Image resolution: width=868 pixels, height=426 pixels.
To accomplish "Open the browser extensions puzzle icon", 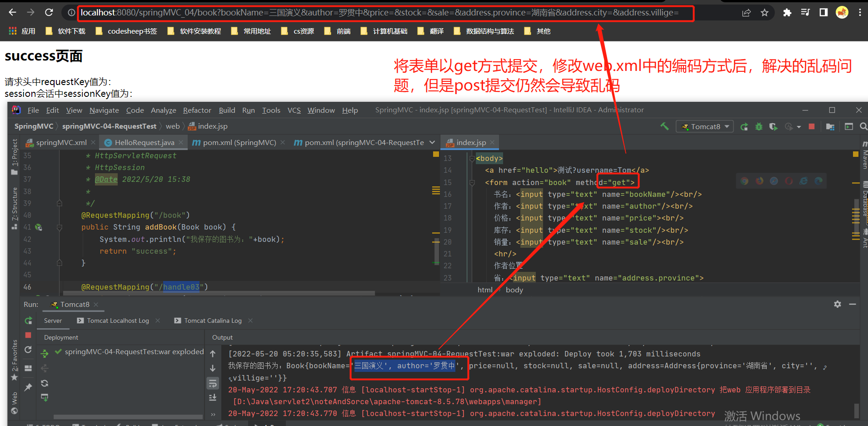I will pos(787,13).
